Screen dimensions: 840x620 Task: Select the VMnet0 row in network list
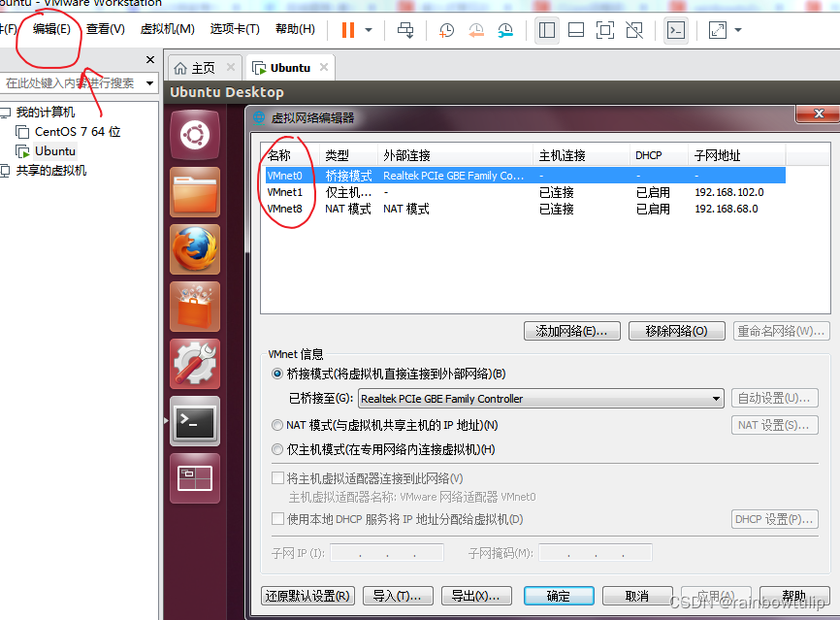526,176
